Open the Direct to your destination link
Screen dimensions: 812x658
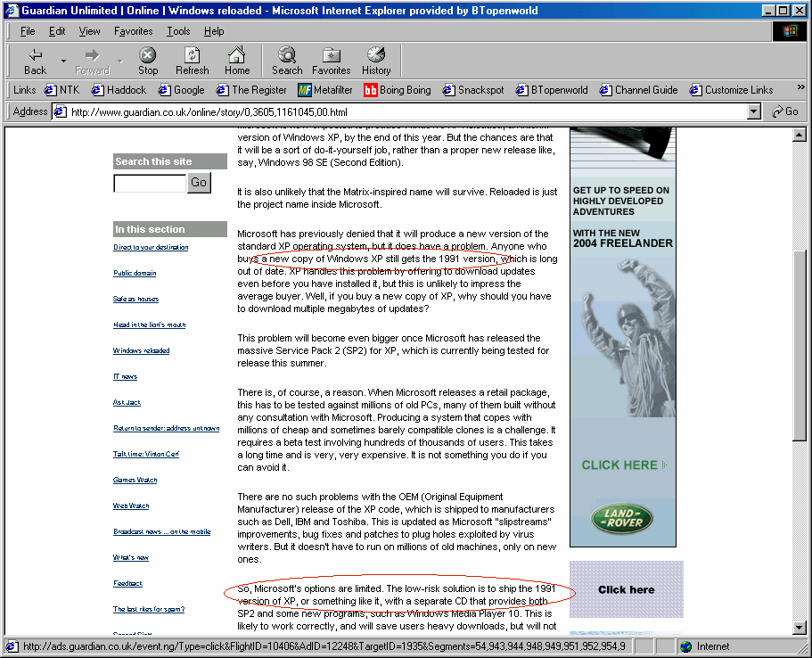click(x=151, y=247)
